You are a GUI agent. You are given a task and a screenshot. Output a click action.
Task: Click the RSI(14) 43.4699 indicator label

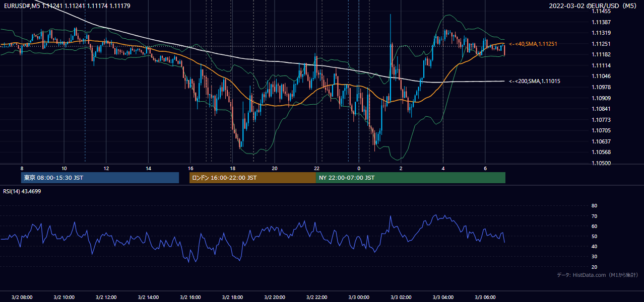(22, 191)
